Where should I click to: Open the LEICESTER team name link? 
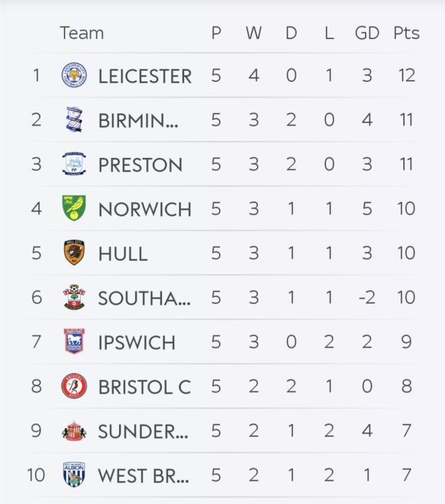(x=145, y=76)
